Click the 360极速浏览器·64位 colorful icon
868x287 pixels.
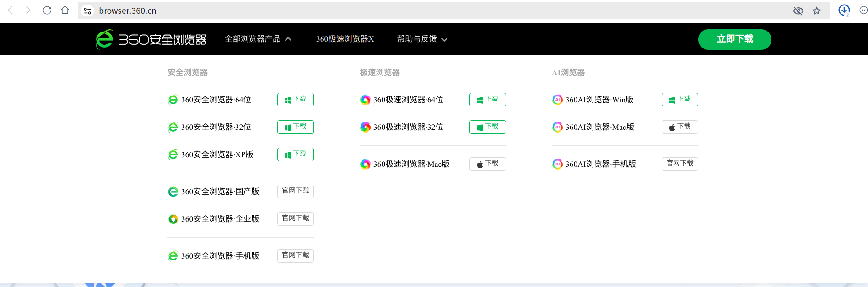point(365,100)
